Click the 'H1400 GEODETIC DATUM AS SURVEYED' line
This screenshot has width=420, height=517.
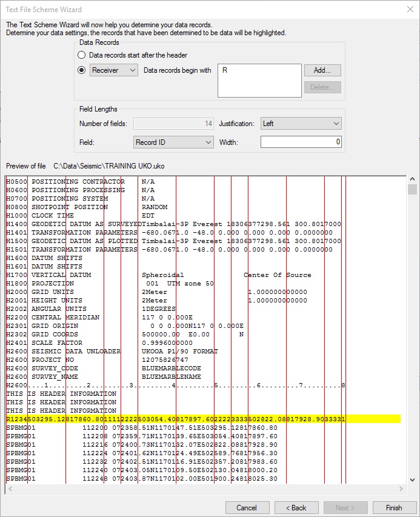coord(173,224)
